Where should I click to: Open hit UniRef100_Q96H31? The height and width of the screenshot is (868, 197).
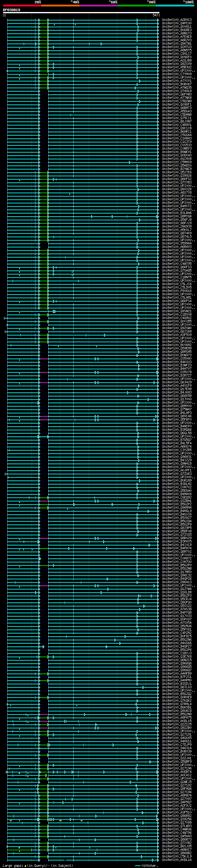click(176, 457)
